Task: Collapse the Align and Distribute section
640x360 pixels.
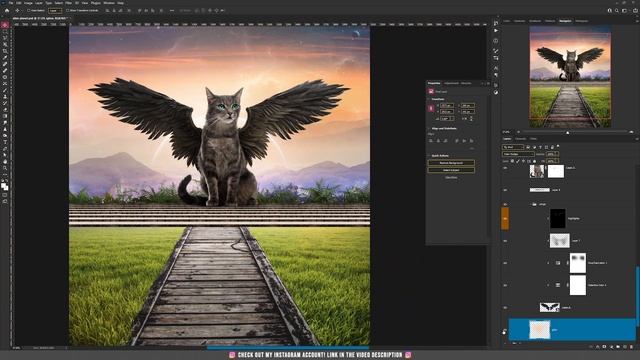Action: click(429, 129)
